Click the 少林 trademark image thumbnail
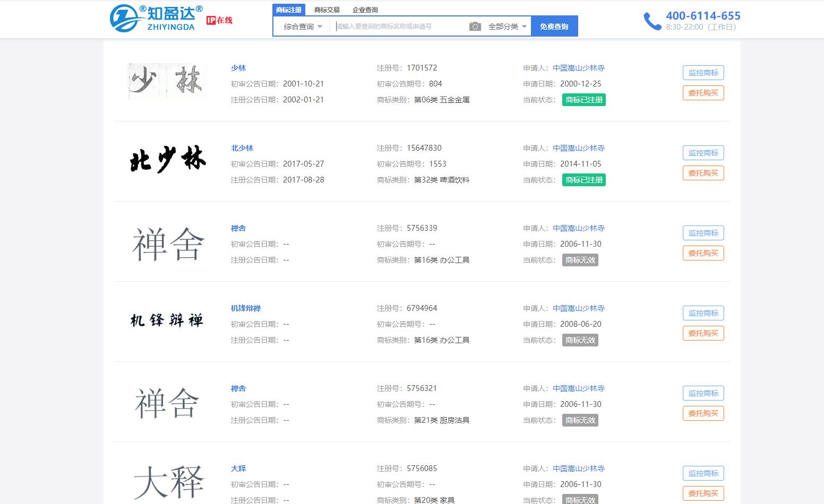The width and height of the screenshot is (824, 504). 167,81
